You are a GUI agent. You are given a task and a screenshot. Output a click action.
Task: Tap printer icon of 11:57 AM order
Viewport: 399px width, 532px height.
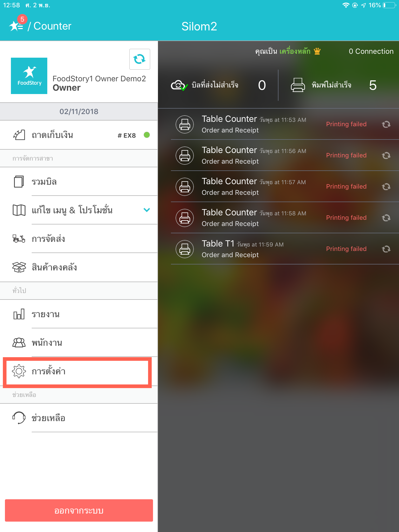(185, 187)
